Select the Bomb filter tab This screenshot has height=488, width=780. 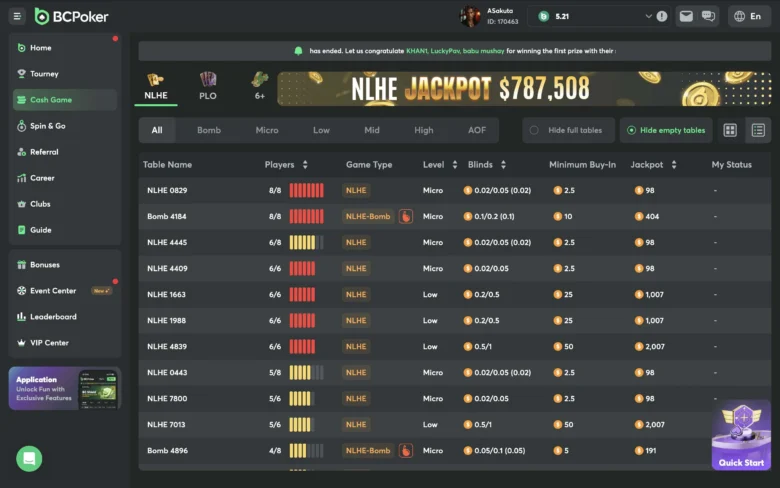tap(209, 130)
